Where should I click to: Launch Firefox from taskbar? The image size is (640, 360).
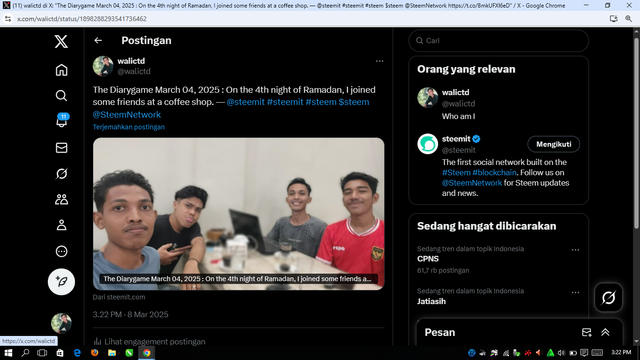(x=94, y=353)
